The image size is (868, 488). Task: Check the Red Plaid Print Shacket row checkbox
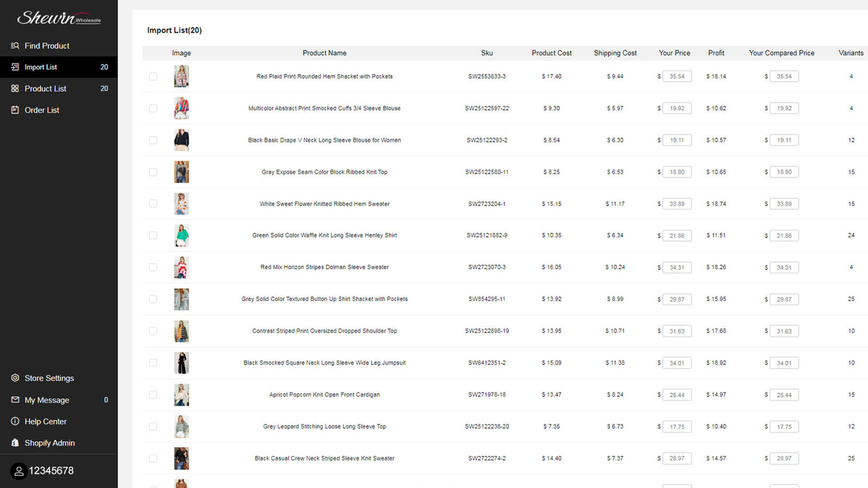point(153,76)
